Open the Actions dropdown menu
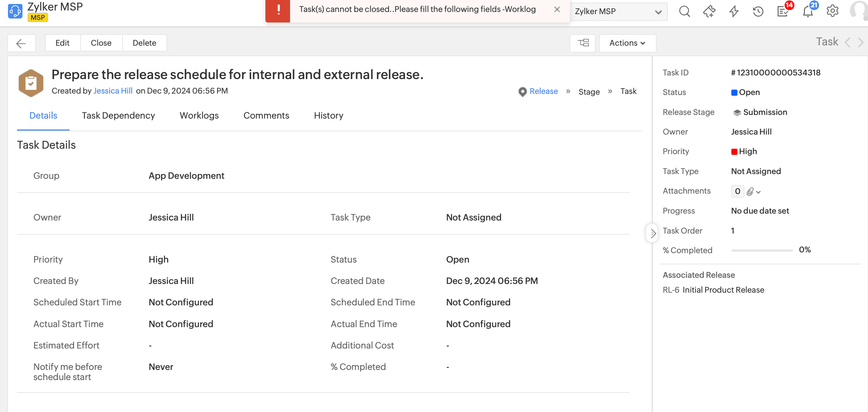This screenshot has width=868, height=412. click(627, 43)
